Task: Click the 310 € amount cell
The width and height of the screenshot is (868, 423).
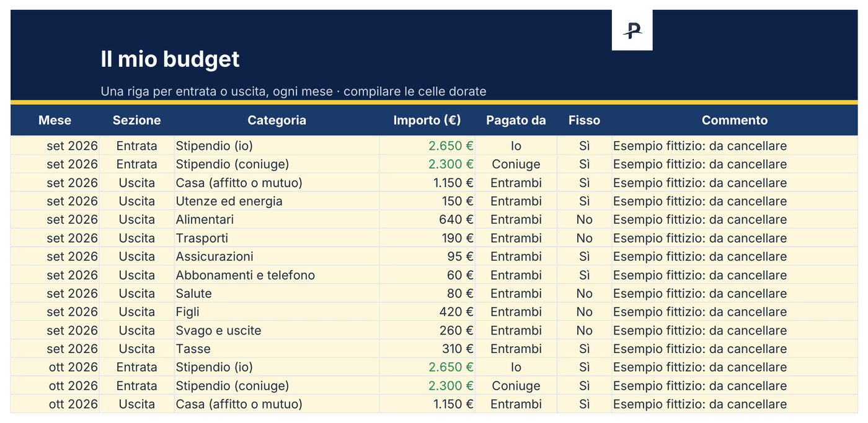Action: click(x=427, y=349)
